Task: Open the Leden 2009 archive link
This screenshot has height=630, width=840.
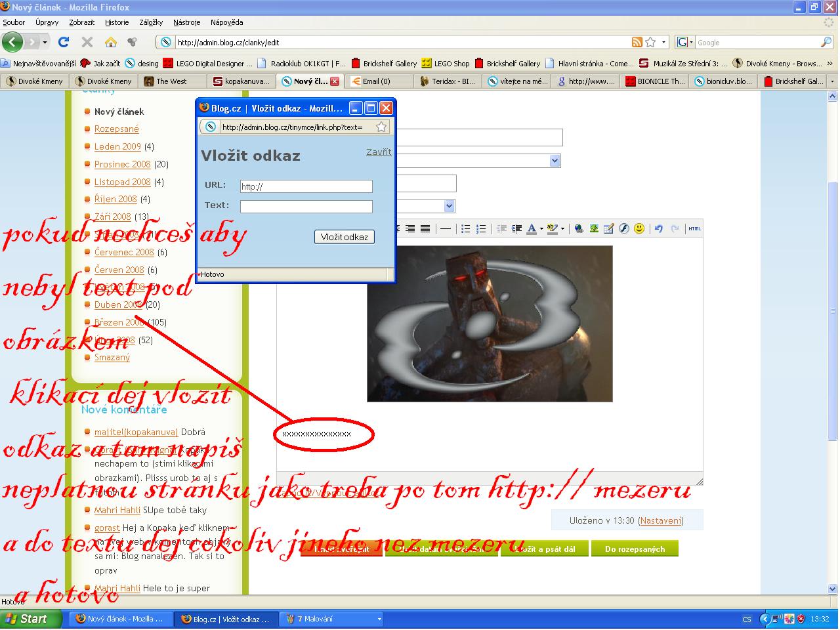Action: click(x=117, y=146)
